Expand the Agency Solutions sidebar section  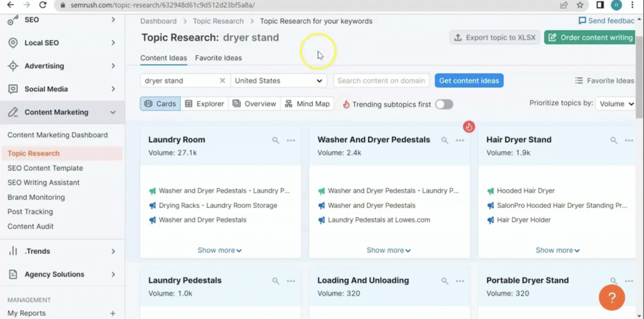click(113, 274)
